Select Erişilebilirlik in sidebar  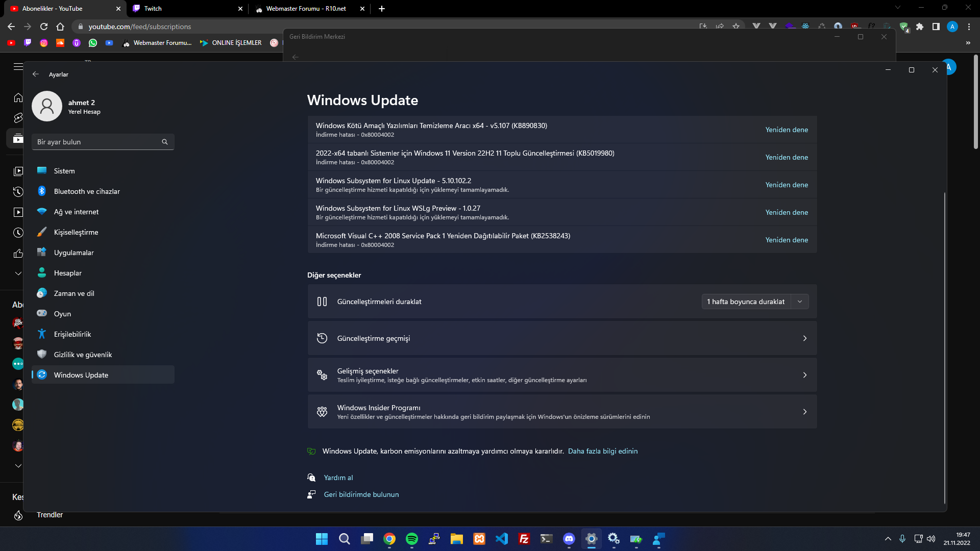pyautogui.click(x=103, y=334)
